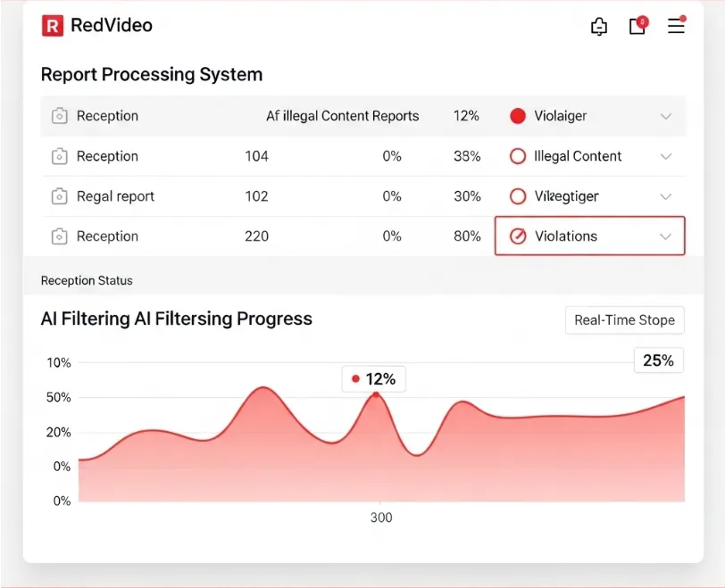Viewport: 725px width, 588px height.
Task: Expand the Illegal Content dropdown chevron
Action: (665, 156)
